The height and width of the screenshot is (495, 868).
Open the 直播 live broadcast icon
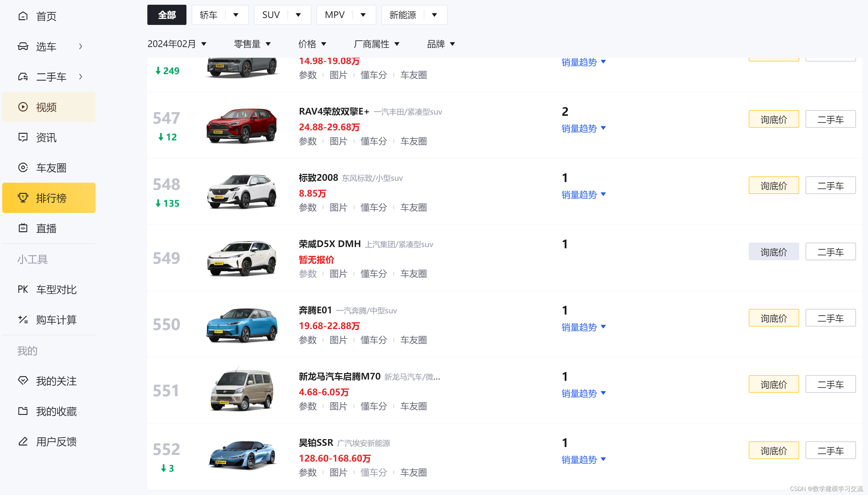23,228
